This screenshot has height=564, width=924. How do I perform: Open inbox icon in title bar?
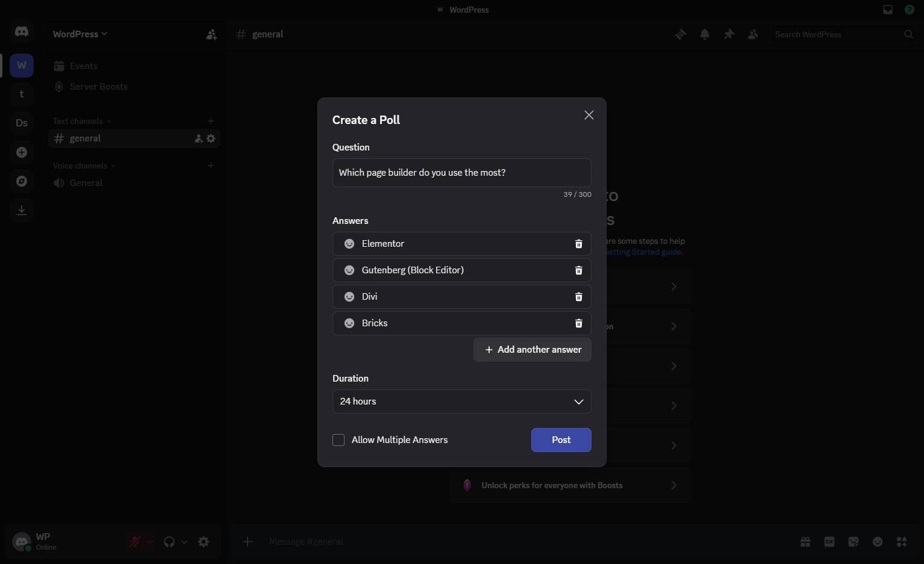pos(888,10)
